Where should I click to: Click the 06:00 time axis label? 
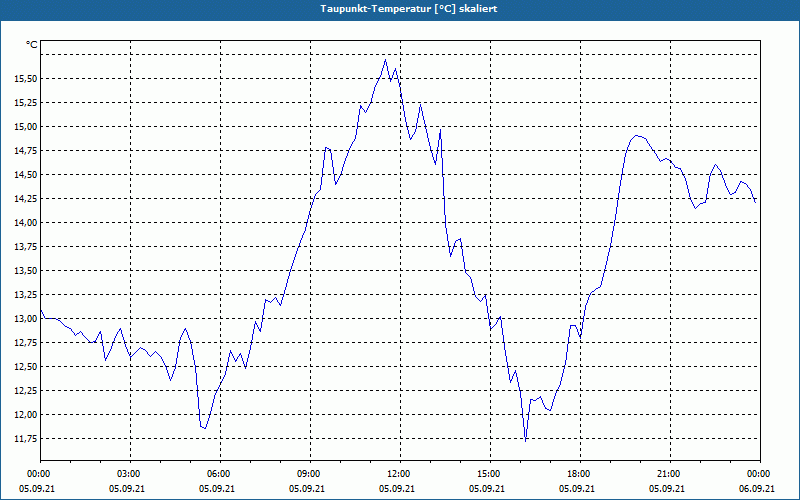tap(220, 474)
